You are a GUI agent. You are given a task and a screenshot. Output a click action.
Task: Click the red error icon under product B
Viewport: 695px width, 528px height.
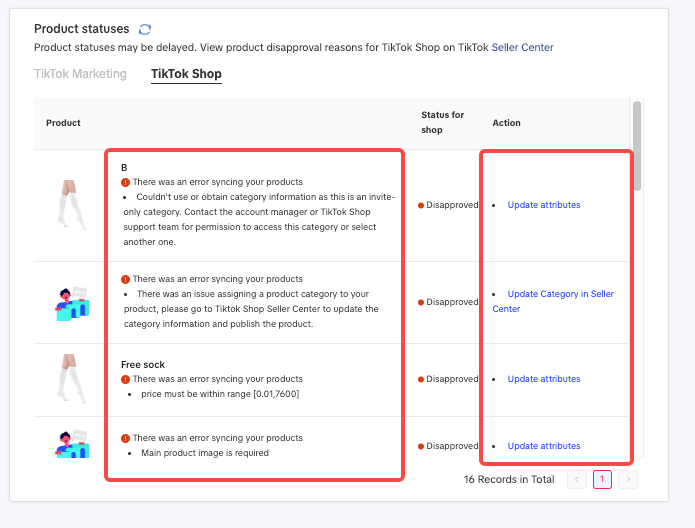click(x=125, y=183)
